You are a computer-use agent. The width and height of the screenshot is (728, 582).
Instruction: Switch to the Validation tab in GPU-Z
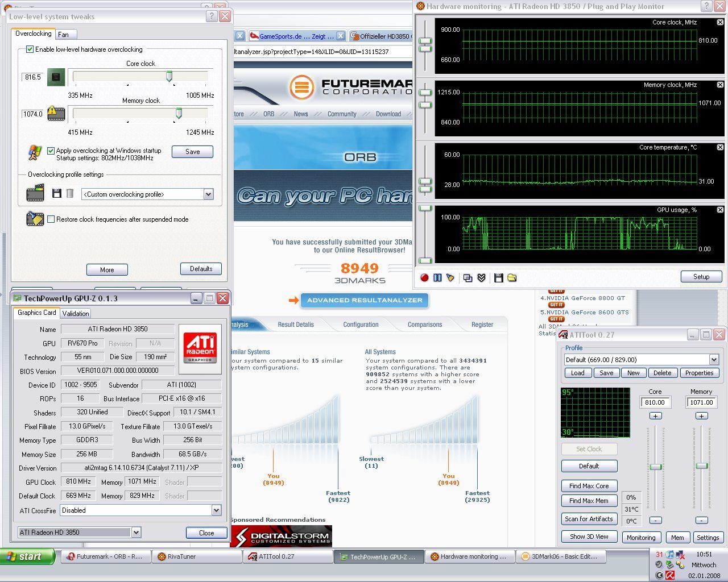pyautogui.click(x=76, y=314)
